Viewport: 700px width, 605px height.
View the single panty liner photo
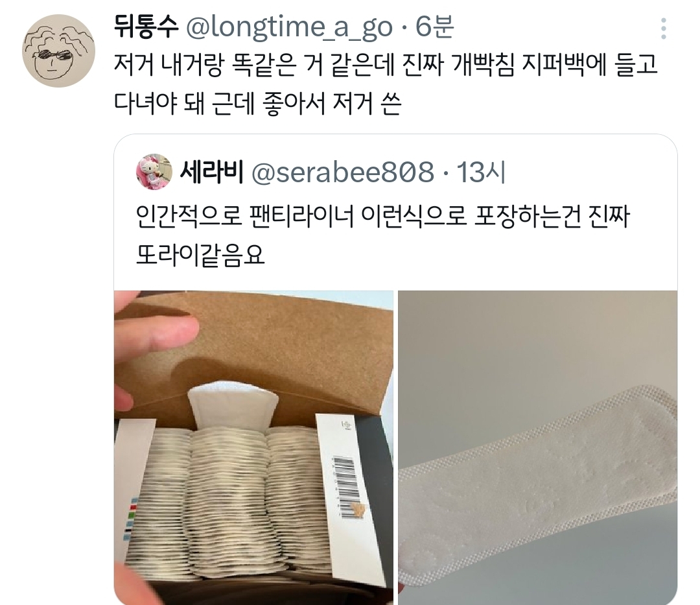click(537, 447)
